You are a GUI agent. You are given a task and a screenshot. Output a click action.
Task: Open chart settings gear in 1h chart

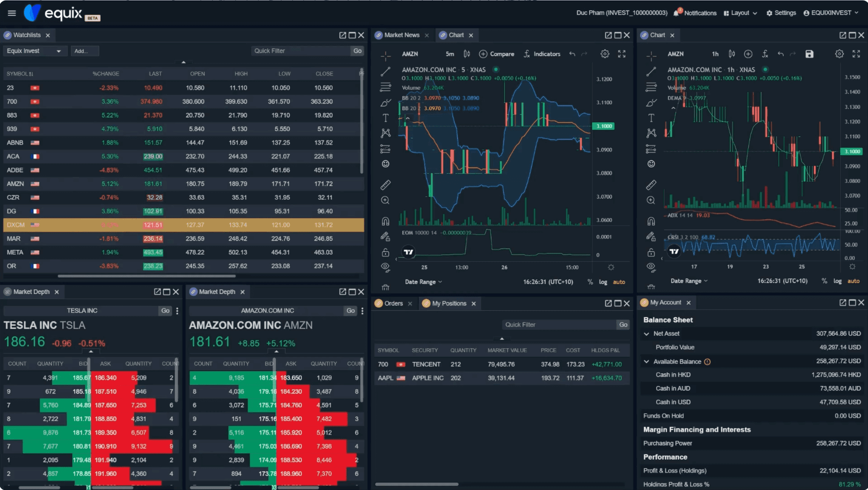click(x=839, y=54)
